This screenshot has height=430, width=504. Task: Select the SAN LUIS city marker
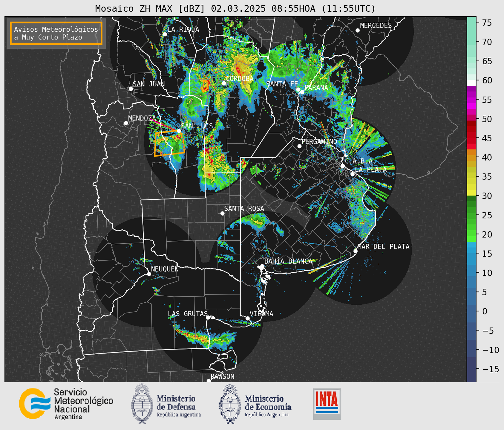tap(179, 131)
